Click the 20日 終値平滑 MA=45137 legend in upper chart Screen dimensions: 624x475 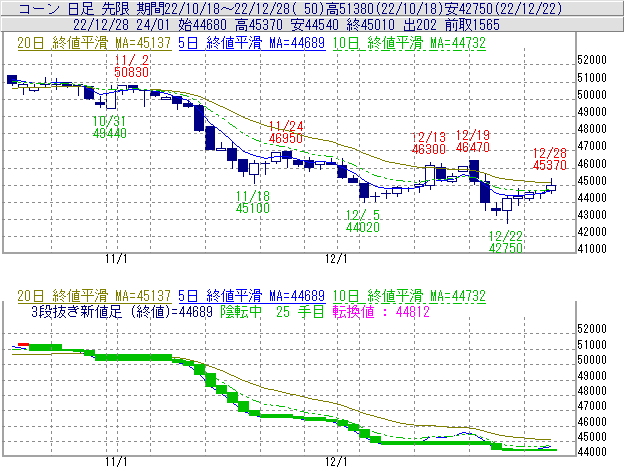click(94, 43)
